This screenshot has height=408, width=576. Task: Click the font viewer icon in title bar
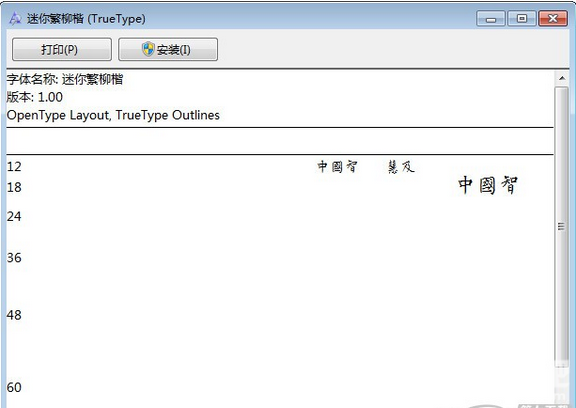[x=15, y=18]
